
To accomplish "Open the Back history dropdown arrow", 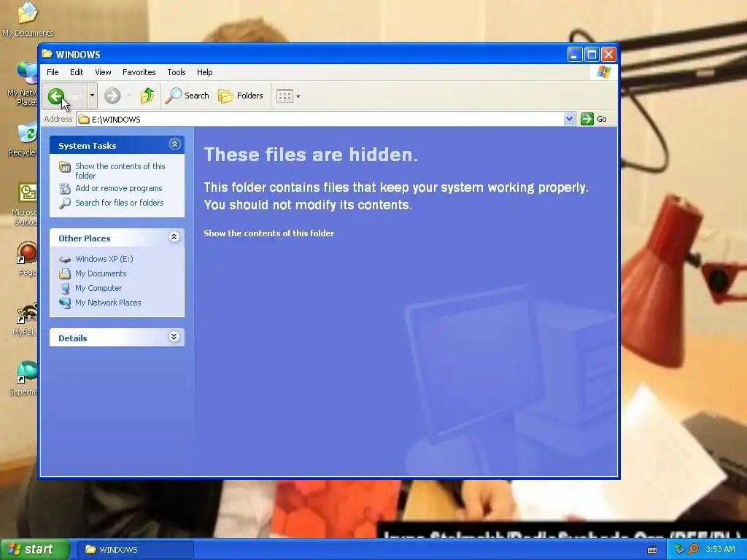I will coord(93,96).
